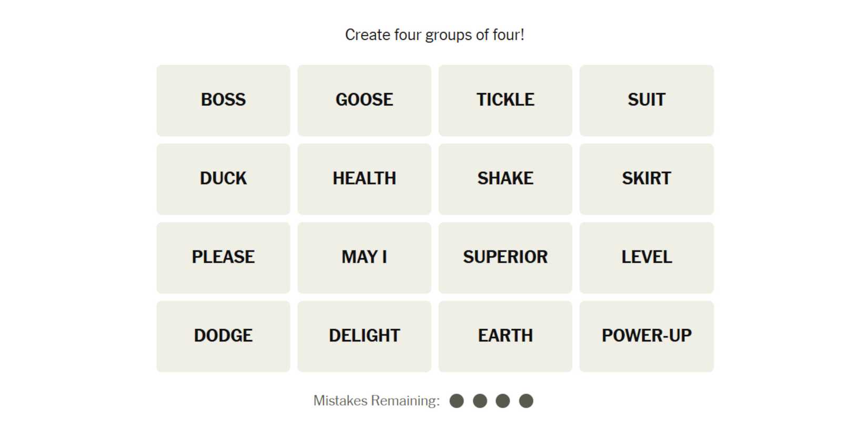Click the GOOSE word tile

pos(364,100)
